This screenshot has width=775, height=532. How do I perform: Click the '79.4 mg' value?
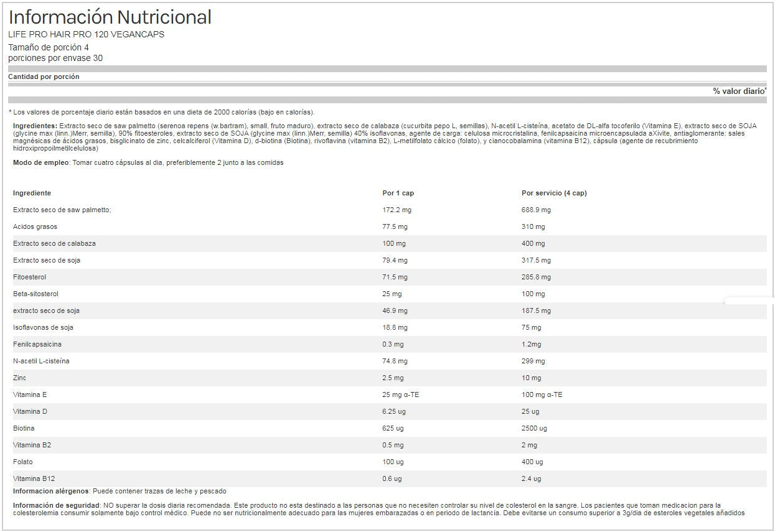coord(395,260)
